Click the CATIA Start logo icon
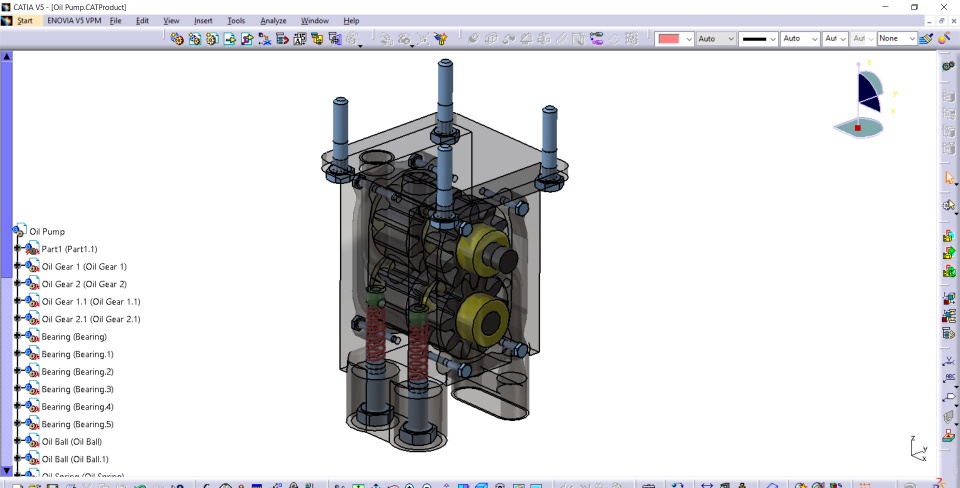This screenshot has height=488, width=960. (x=6, y=21)
